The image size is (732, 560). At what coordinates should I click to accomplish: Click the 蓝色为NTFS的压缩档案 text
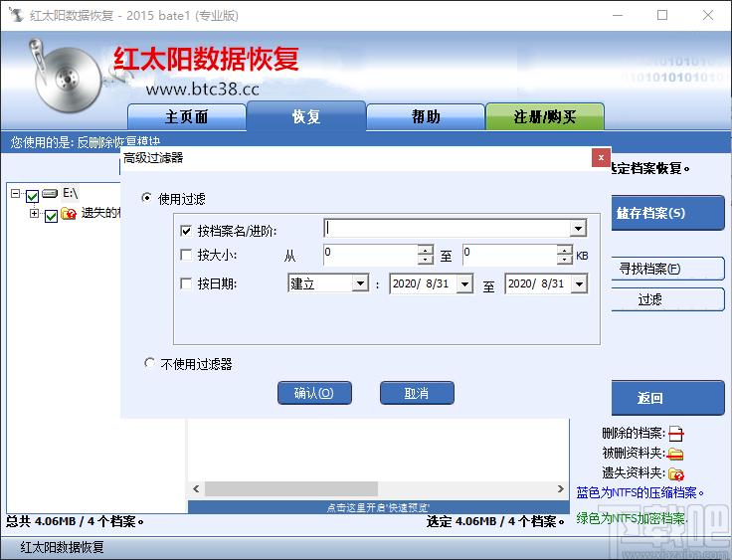640,492
